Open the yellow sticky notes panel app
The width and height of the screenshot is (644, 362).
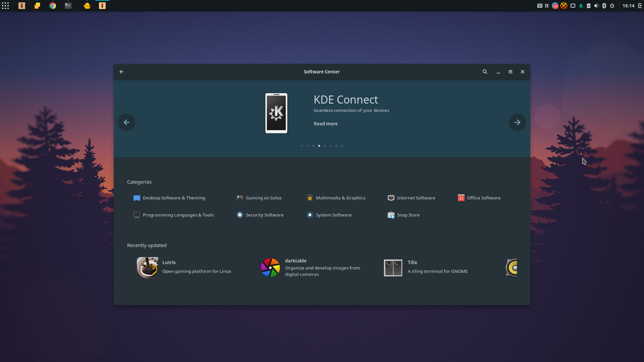(x=37, y=6)
